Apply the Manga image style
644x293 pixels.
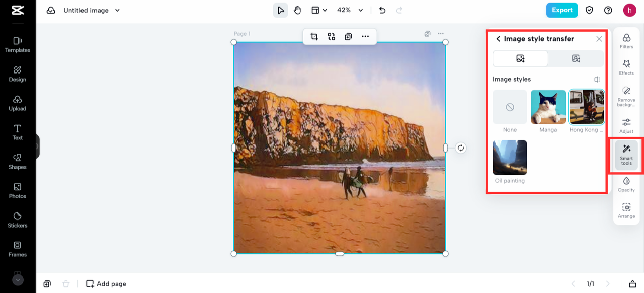click(x=548, y=107)
